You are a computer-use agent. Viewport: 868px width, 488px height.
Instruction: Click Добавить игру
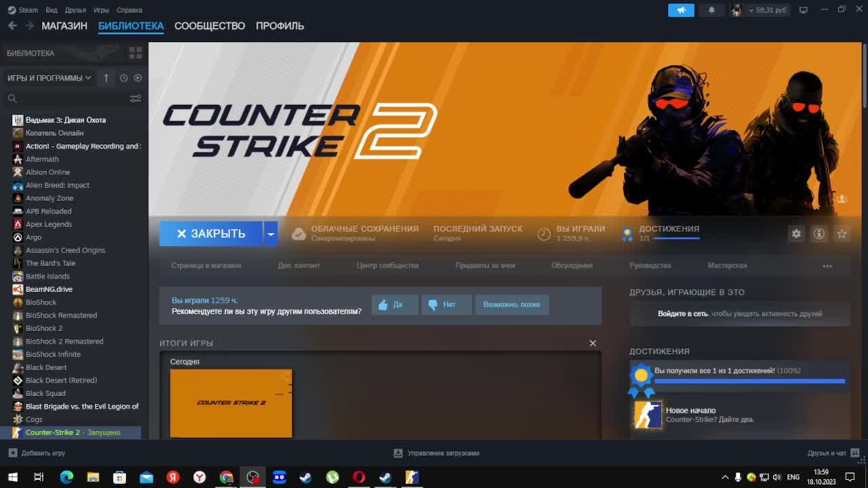pyautogui.click(x=37, y=453)
